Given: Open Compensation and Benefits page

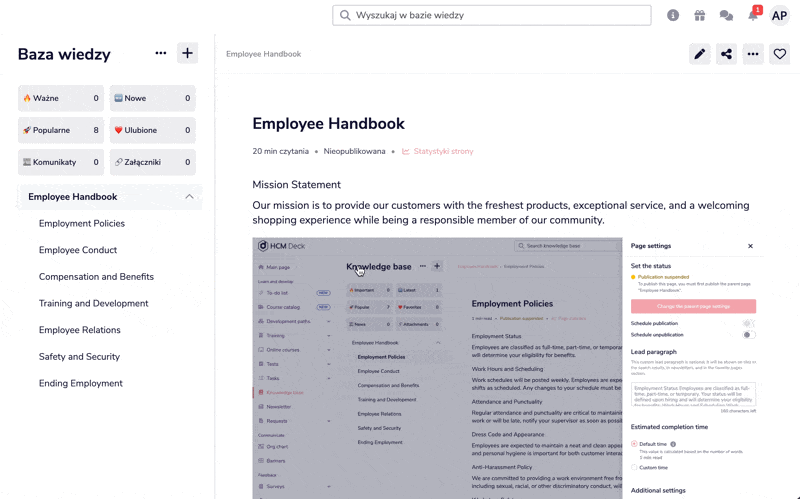Looking at the screenshot, I should coord(96,277).
